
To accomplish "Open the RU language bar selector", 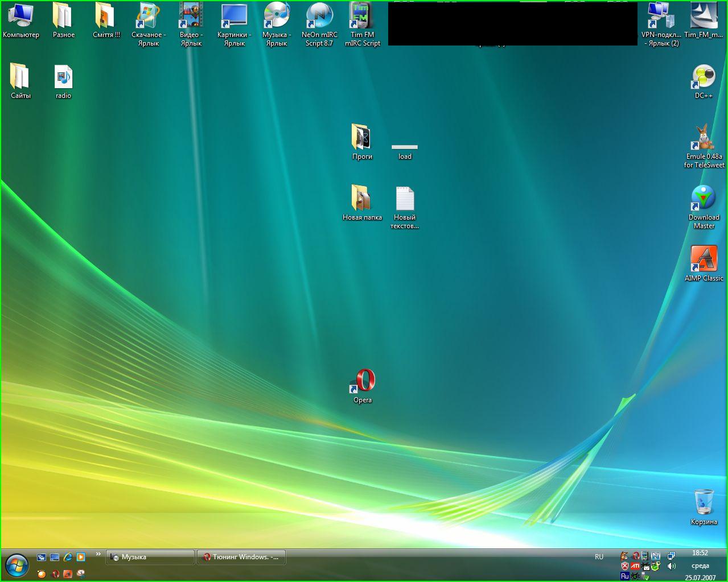I will click(x=599, y=557).
